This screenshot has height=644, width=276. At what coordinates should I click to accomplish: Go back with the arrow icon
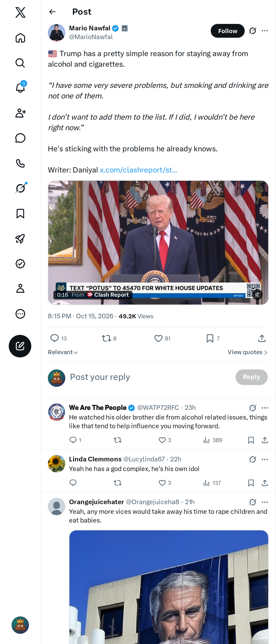[x=52, y=12]
